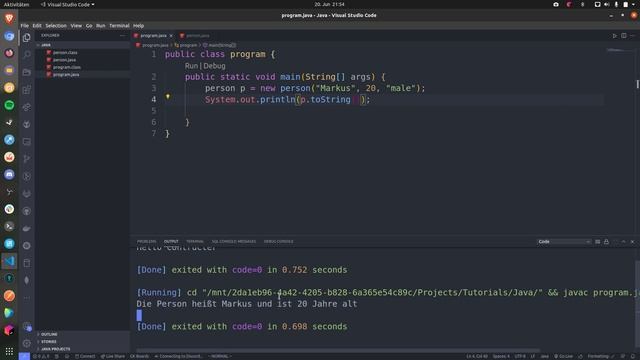Viewport: 640px width, 360px height.
Task: Open the Brave browser dock icon
Action: tap(9, 18)
